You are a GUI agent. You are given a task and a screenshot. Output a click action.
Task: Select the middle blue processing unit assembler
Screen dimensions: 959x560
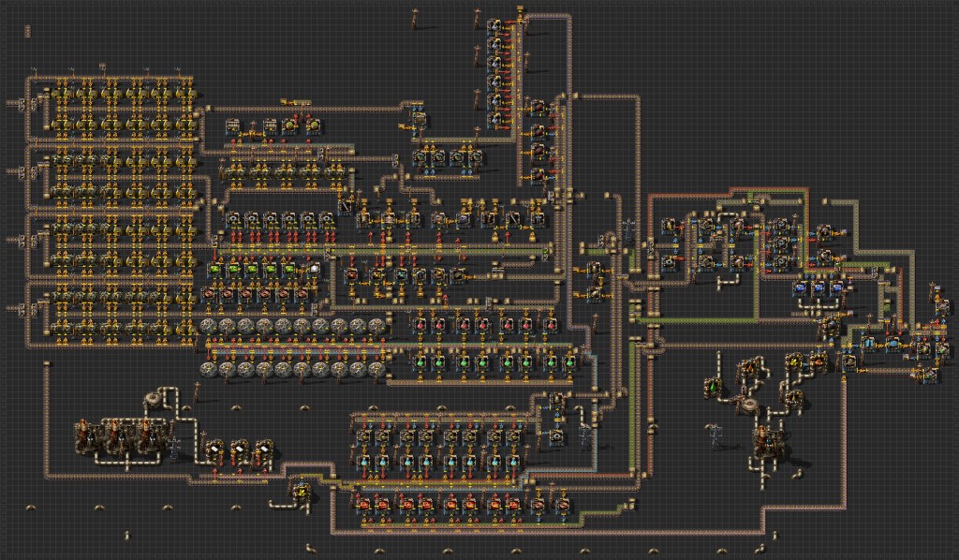819,287
